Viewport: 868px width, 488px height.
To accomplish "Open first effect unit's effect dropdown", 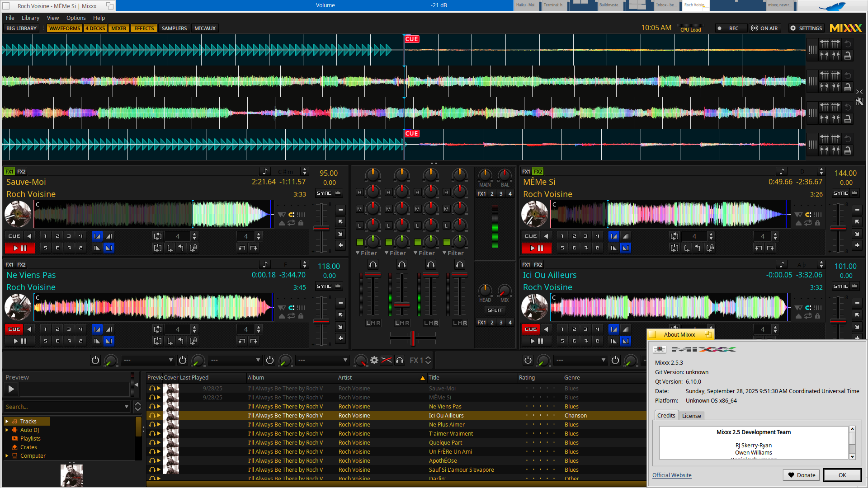I will point(148,361).
